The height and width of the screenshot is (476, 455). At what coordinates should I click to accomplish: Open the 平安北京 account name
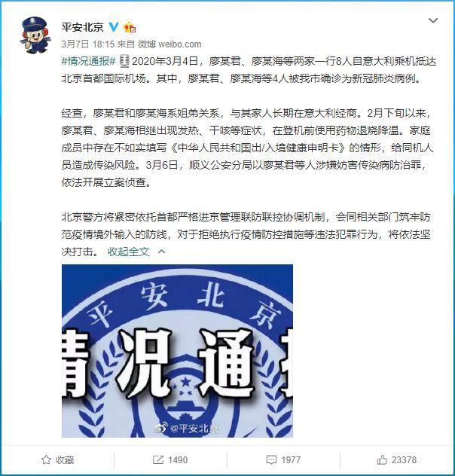(x=83, y=27)
